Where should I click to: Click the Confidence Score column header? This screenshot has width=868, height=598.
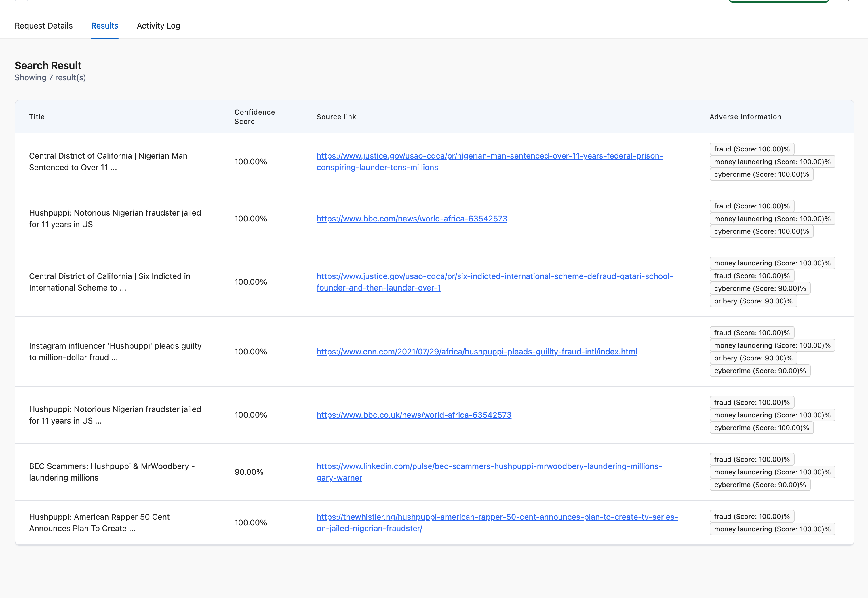point(254,117)
